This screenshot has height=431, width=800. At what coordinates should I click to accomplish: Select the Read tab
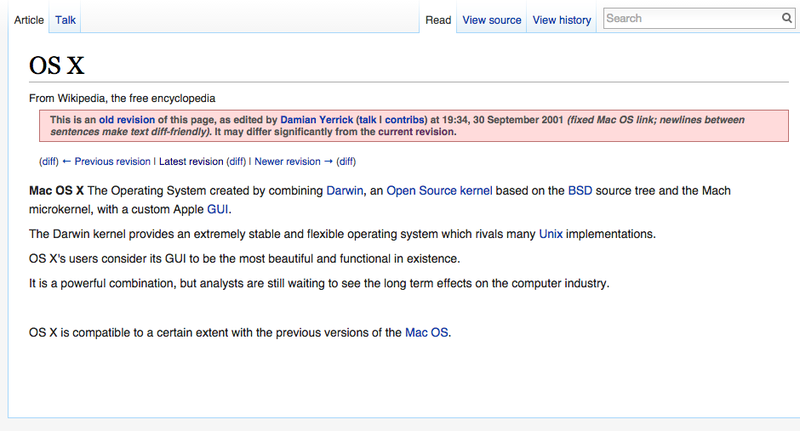point(438,20)
